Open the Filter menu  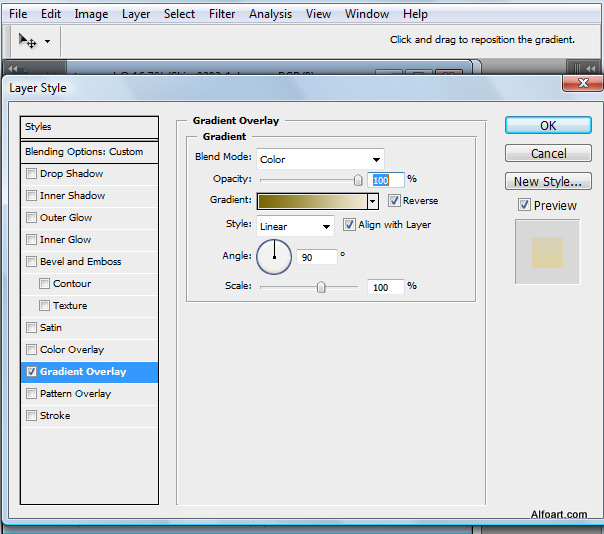tap(222, 14)
